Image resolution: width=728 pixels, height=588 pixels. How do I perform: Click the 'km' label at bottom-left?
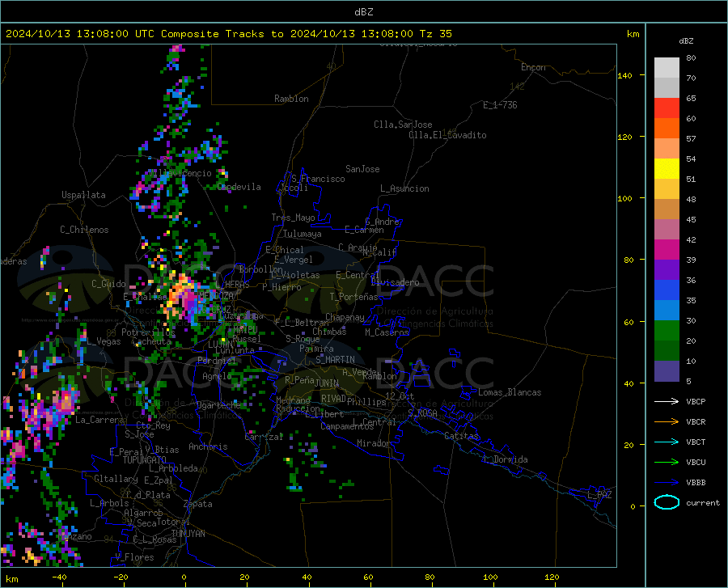pyautogui.click(x=11, y=579)
